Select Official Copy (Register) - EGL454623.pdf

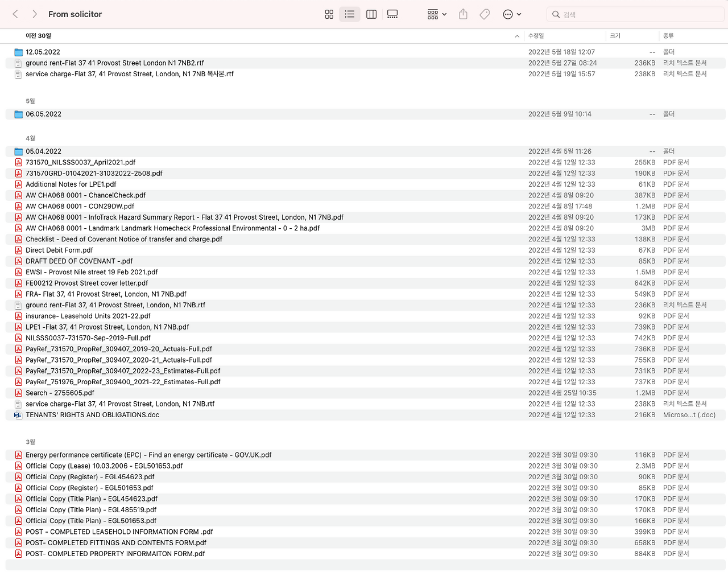pyautogui.click(x=90, y=477)
